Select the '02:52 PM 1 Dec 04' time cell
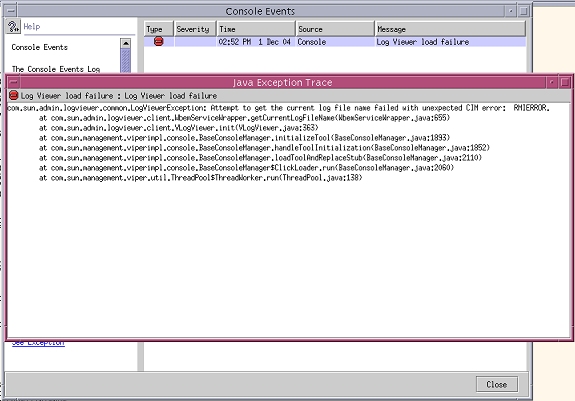This screenshot has height=401, width=575. click(x=256, y=42)
